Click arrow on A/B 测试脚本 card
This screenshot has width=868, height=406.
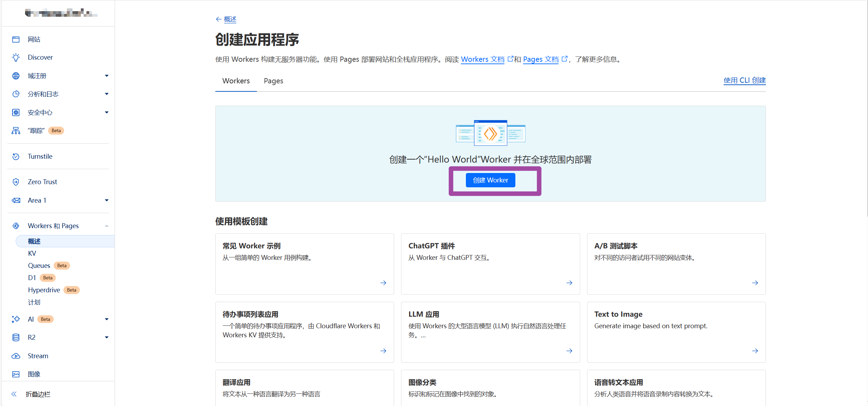point(755,283)
